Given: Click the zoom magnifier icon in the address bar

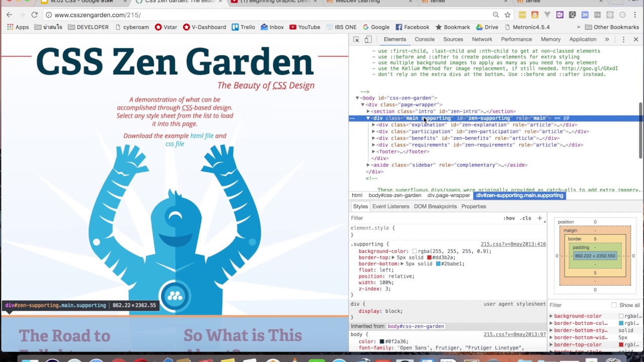Looking at the screenshot, I should 496,15.
